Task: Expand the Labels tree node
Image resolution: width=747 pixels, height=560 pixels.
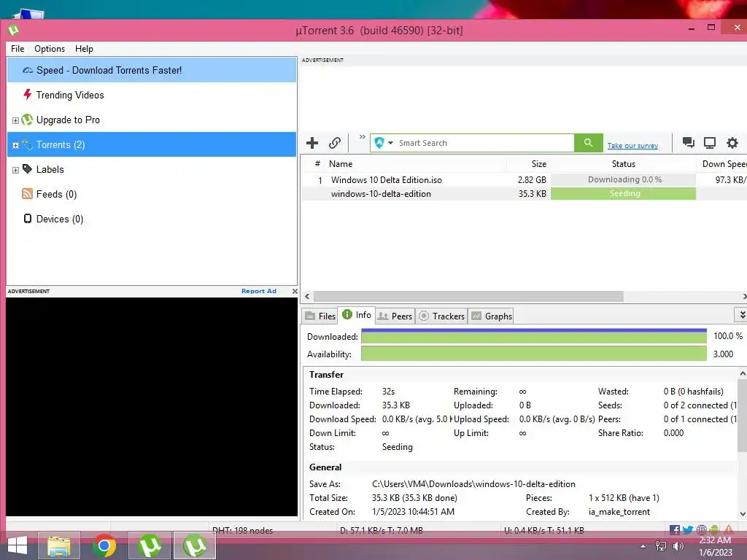Action: [x=15, y=170]
